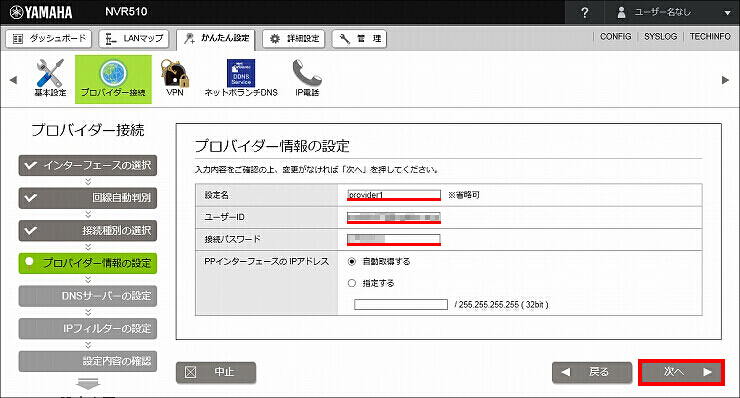Click the 接続パスワード input field
The image size is (740, 398).
pyautogui.click(x=394, y=239)
